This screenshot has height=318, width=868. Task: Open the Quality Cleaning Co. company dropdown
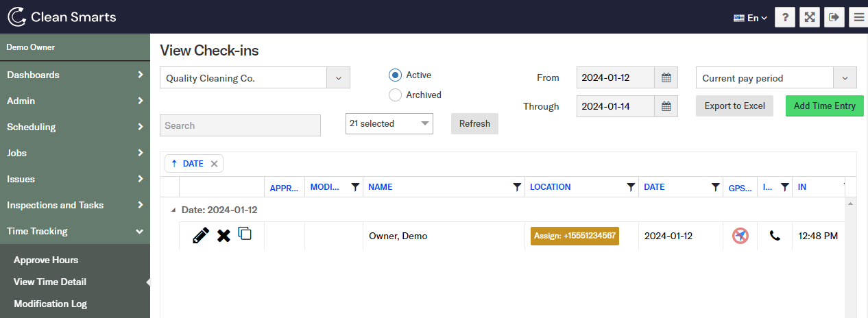338,78
